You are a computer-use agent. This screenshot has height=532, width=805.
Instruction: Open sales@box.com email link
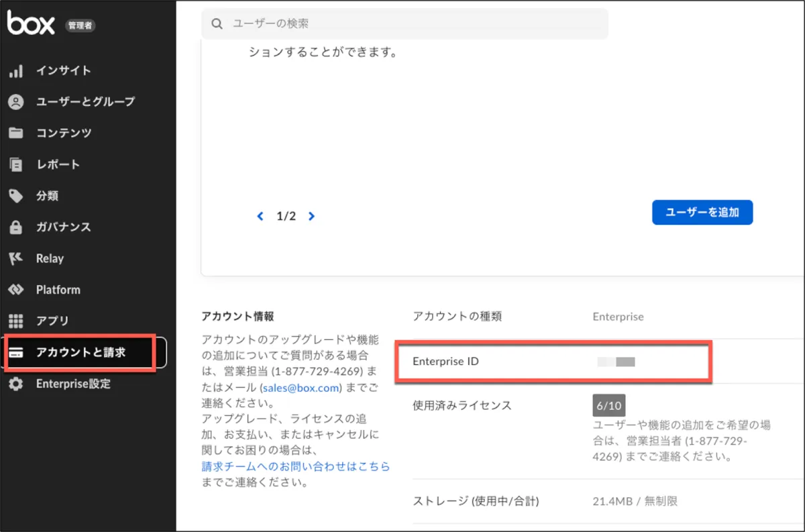point(301,388)
